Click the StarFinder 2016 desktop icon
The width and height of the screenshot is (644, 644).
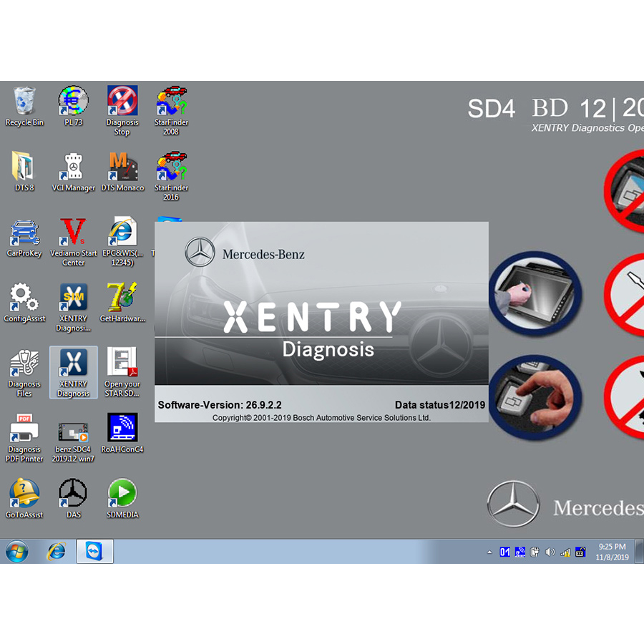(x=171, y=168)
